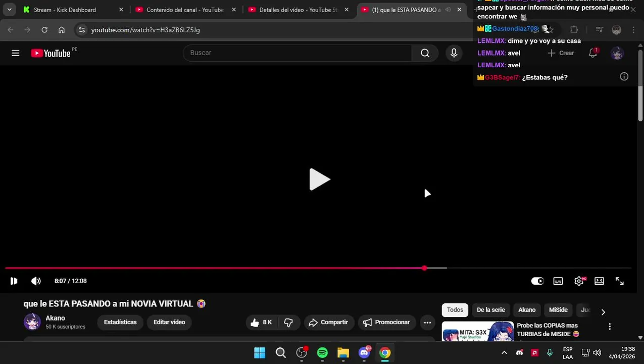The width and height of the screenshot is (644, 364).
Task: Select the De la serie chip
Action: click(490, 310)
